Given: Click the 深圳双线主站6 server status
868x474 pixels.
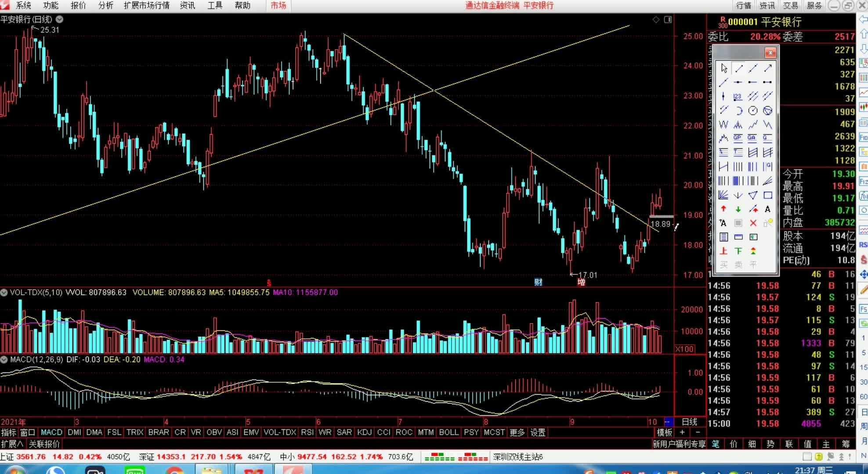Looking at the screenshot, I should click(518, 457).
